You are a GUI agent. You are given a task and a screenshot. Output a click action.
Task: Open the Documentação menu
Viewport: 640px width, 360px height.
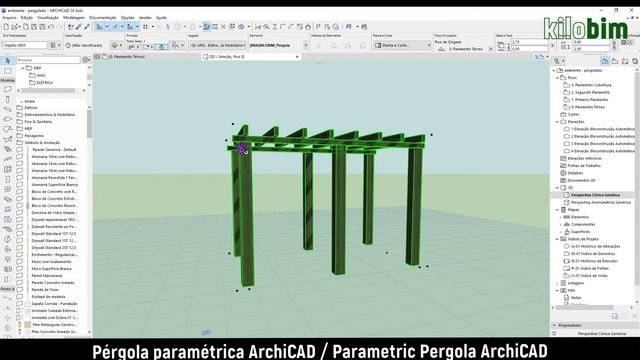(x=102, y=18)
